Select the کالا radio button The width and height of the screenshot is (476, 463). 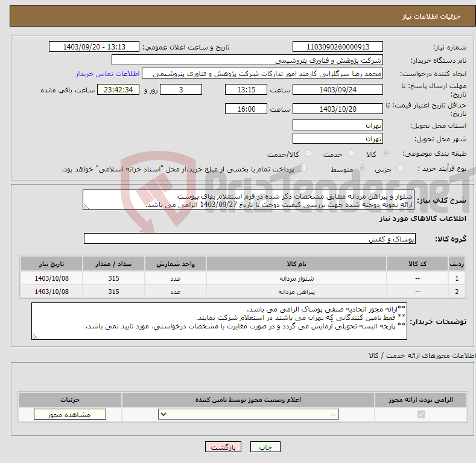click(386, 153)
